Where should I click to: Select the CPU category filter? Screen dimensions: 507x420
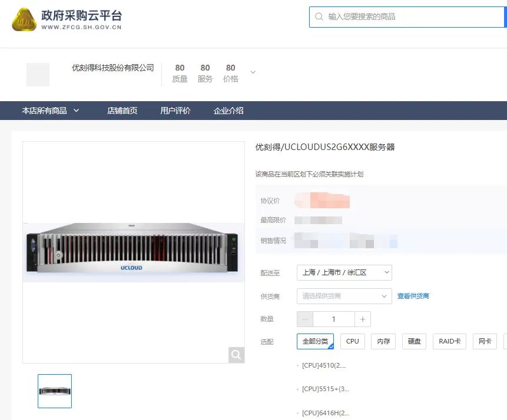coord(353,341)
